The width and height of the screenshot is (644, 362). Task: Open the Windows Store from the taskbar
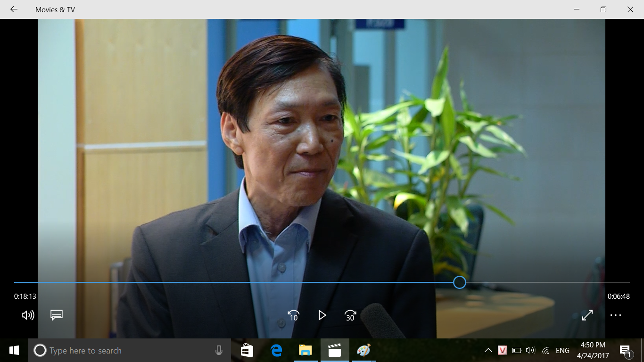pos(247,350)
